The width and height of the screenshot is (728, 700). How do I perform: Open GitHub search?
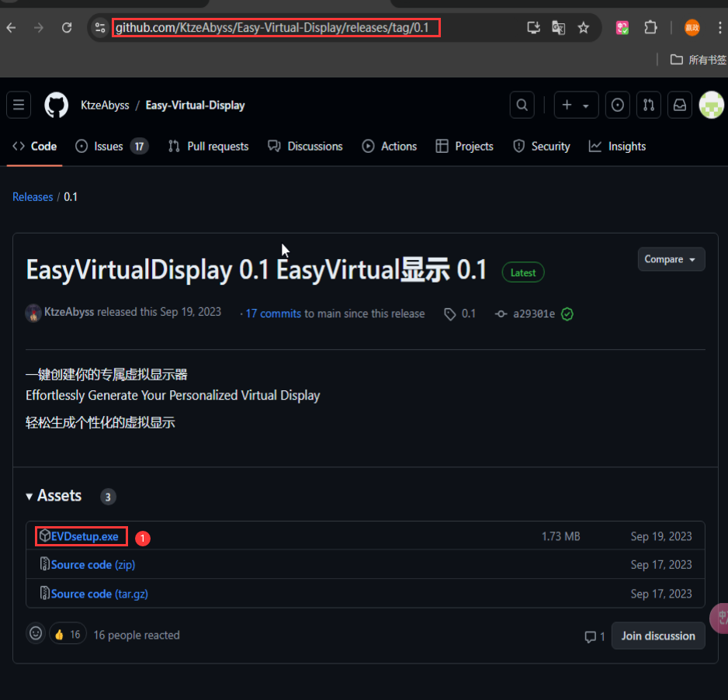(x=522, y=105)
